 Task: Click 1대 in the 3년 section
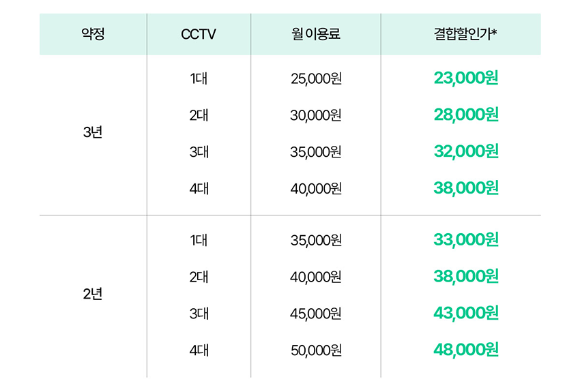pos(199,78)
